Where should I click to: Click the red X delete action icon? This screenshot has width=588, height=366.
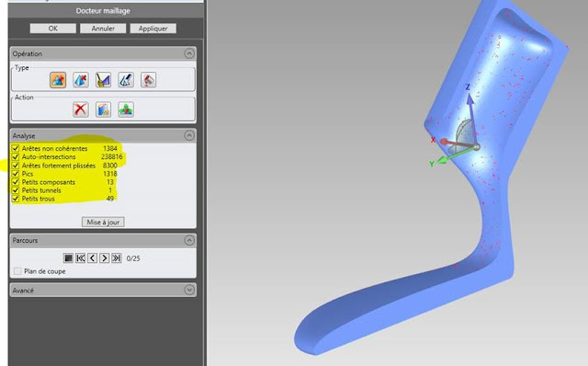tap(81, 109)
